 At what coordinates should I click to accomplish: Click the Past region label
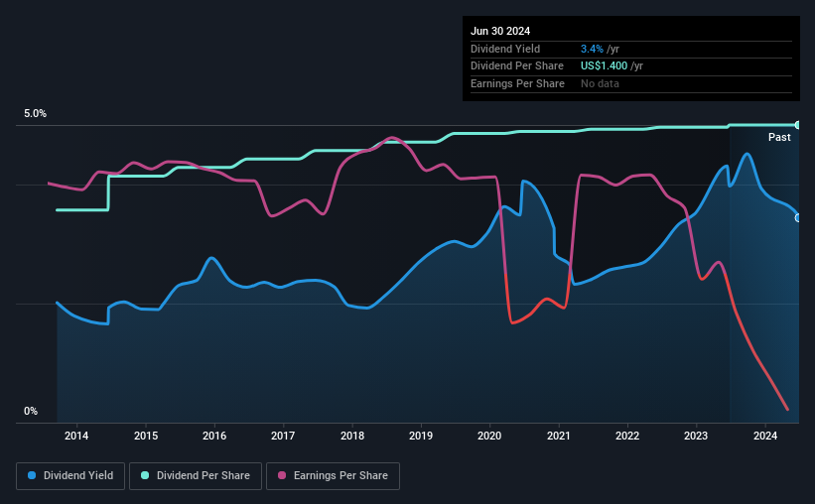779,137
